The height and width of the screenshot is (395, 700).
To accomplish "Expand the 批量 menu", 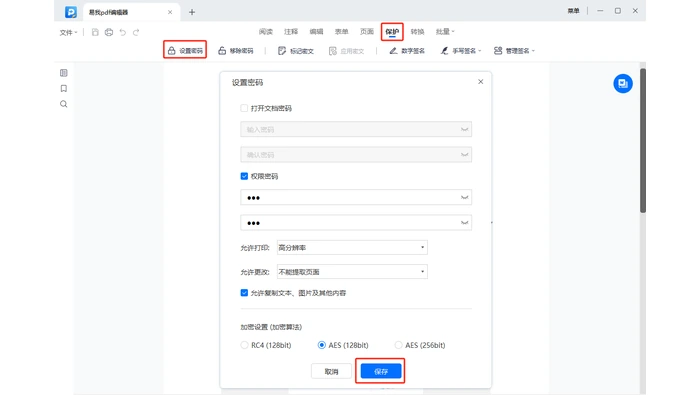I will (x=445, y=31).
